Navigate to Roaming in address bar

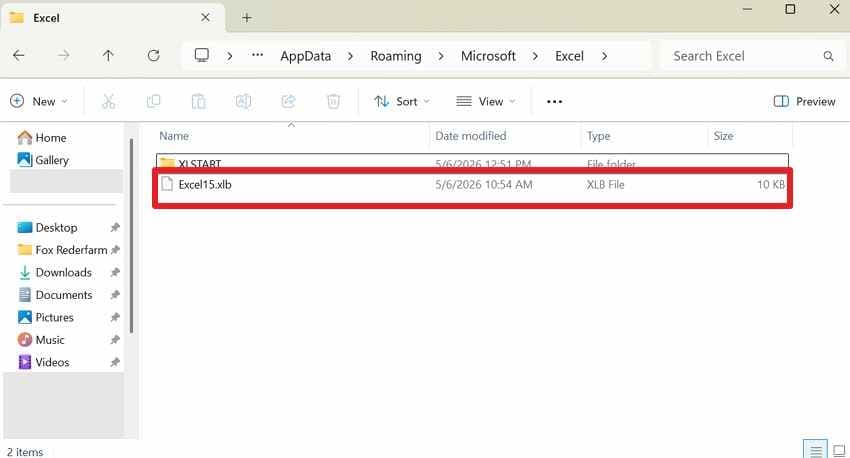[396, 56]
